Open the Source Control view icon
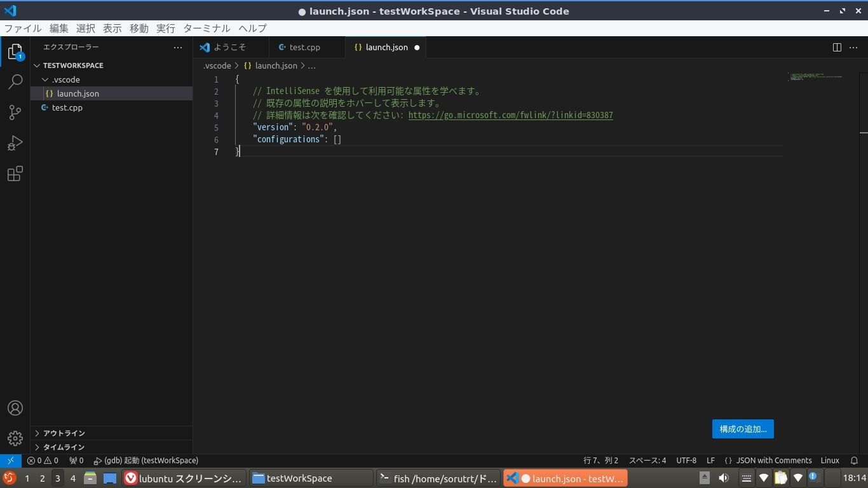 (15, 112)
